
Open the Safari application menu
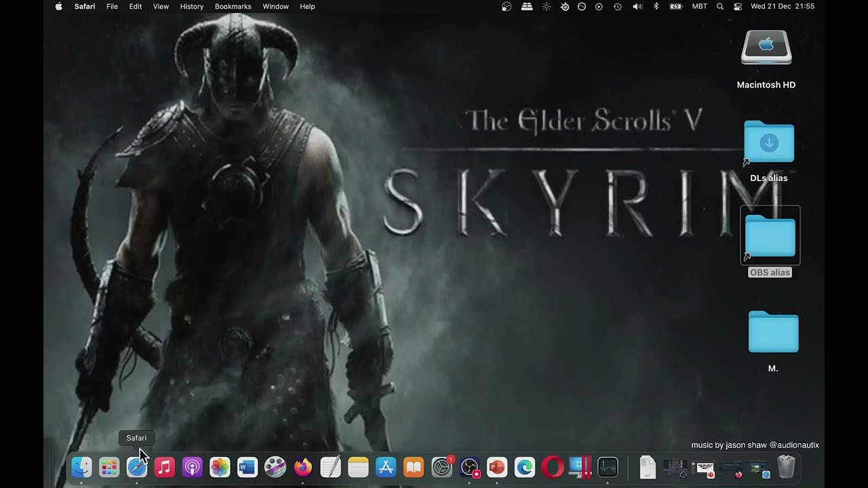pyautogui.click(x=85, y=6)
